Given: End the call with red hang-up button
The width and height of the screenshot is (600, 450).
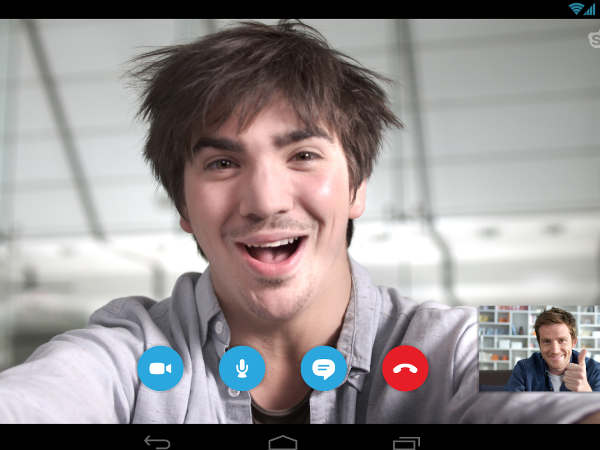Looking at the screenshot, I should [405, 369].
